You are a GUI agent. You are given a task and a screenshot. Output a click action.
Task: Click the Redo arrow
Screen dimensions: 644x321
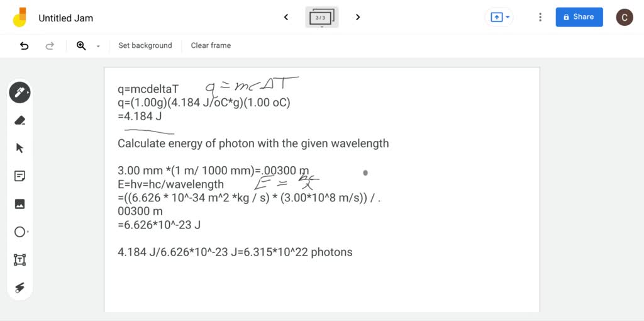50,45
